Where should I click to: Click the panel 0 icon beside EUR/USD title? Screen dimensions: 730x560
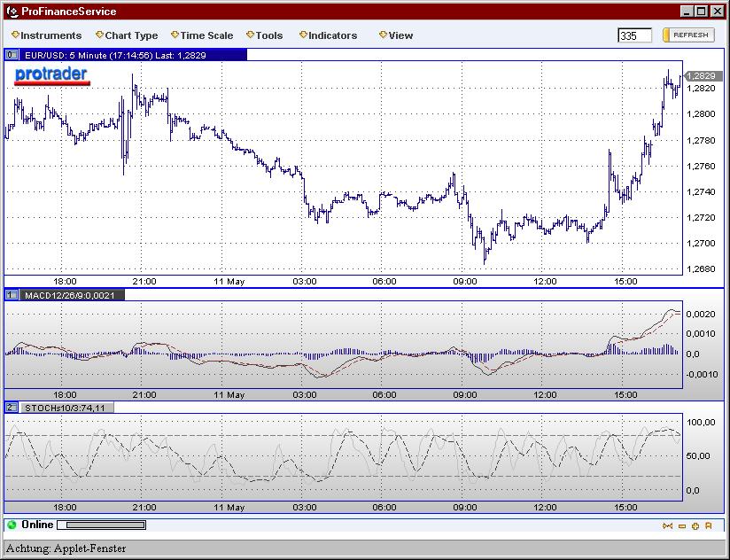[x=12, y=55]
